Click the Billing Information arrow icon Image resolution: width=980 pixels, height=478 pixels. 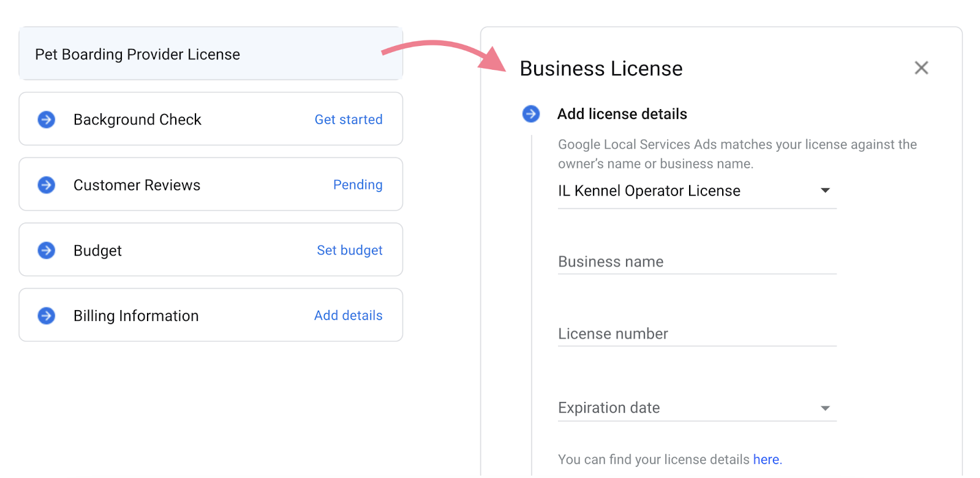(x=47, y=316)
